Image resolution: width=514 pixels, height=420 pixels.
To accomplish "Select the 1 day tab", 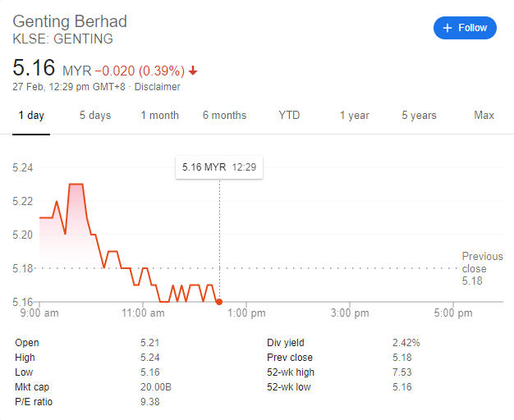I will tap(31, 116).
